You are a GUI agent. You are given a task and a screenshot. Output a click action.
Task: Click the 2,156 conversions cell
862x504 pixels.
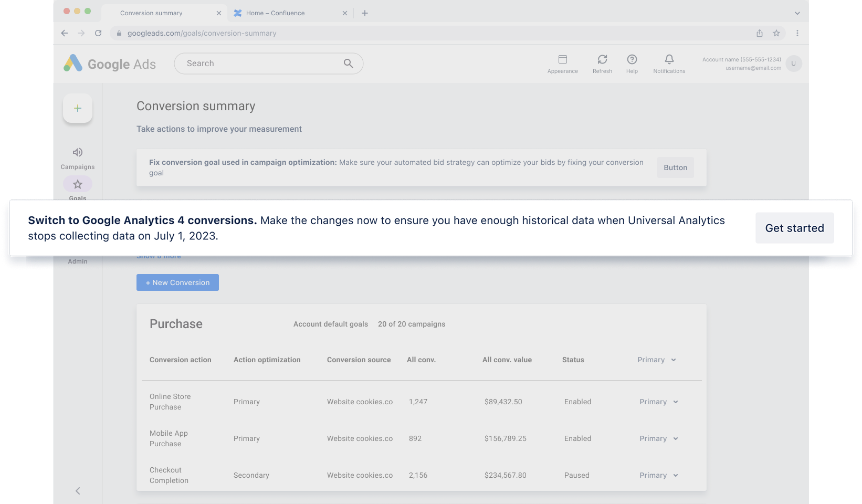(418, 475)
